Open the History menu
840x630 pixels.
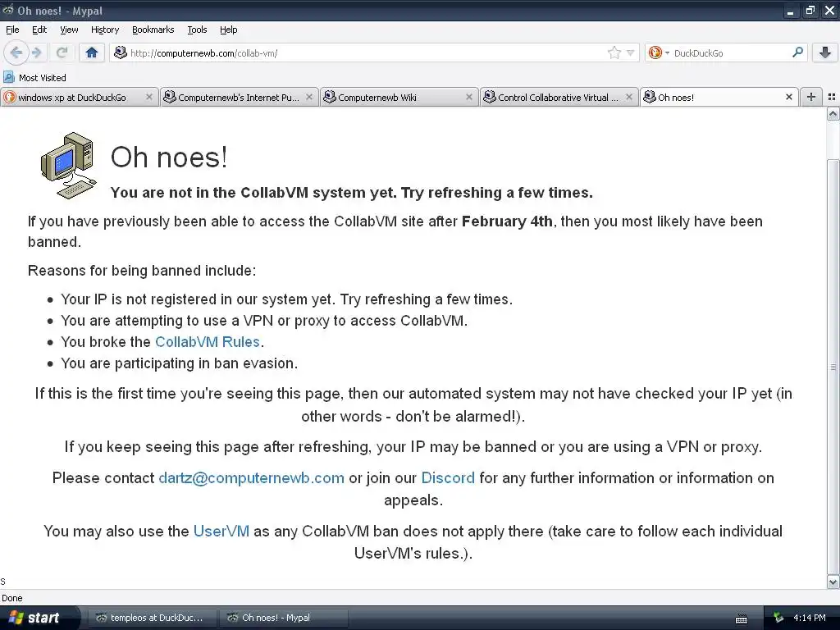coord(104,30)
